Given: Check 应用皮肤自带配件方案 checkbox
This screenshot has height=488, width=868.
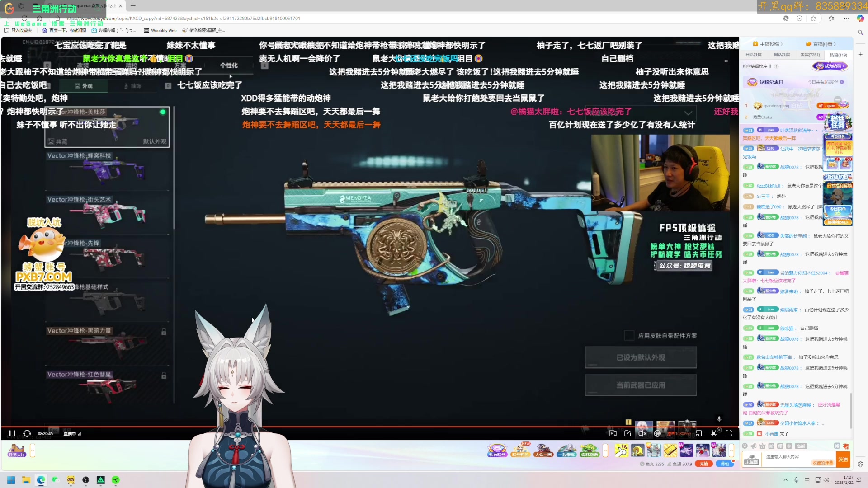Looking at the screenshot, I should pyautogui.click(x=629, y=335).
